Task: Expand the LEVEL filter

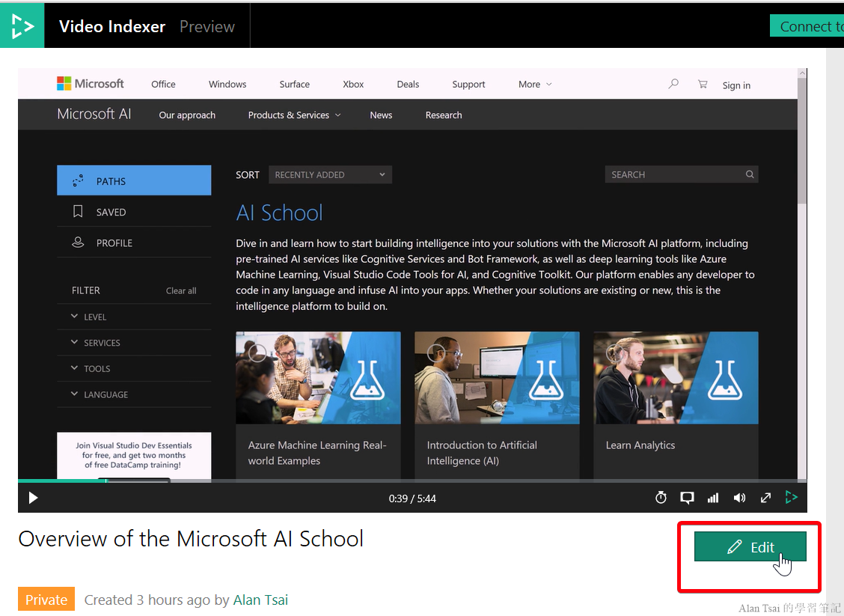Action: [134, 317]
